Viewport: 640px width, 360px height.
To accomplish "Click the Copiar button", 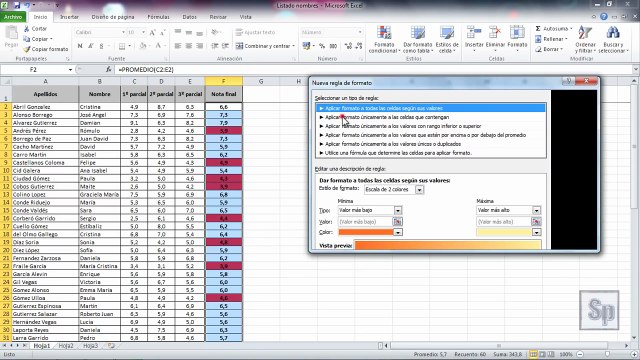I will point(38,39).
